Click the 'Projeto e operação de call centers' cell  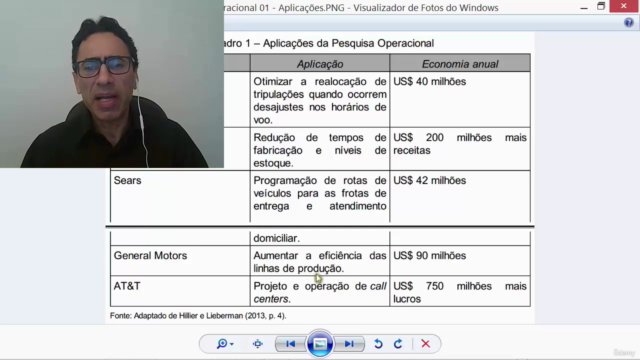pos(320,291)
